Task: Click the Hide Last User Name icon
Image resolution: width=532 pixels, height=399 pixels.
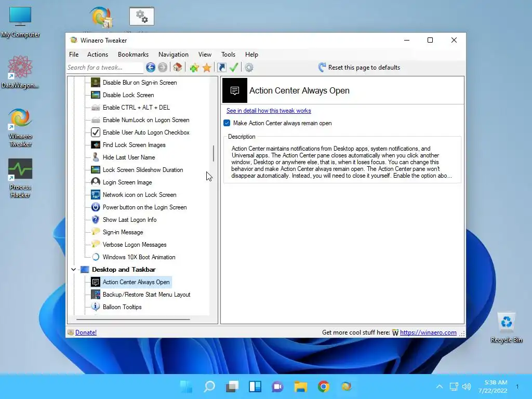Action: pos(96,157)
